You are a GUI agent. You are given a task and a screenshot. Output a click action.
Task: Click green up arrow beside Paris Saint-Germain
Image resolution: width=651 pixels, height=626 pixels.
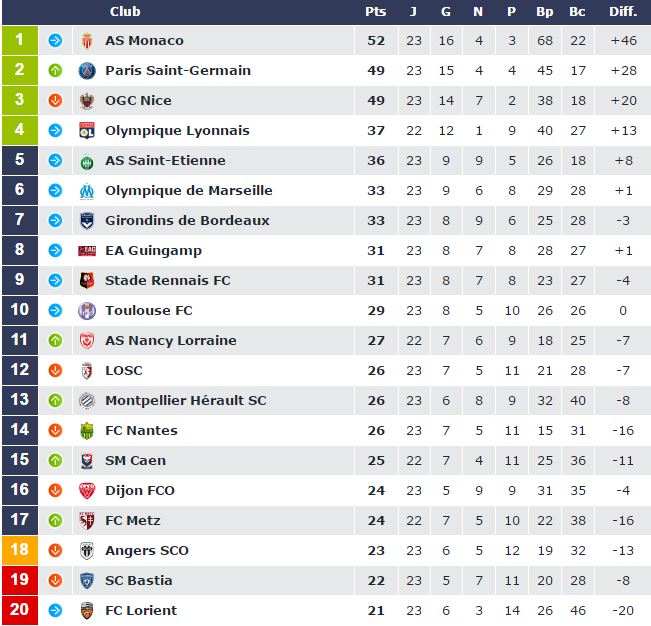coord(55,71)
